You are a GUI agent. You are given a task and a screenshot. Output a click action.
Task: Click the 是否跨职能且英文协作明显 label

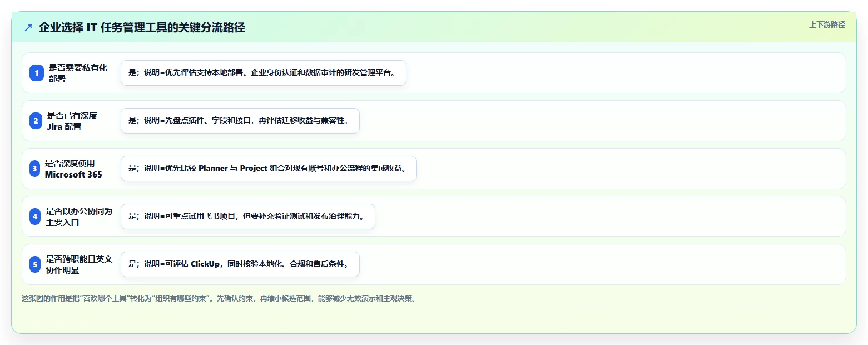[79, 264]
